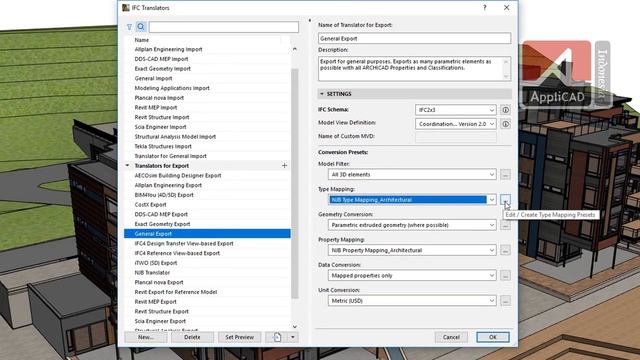
Task: Open the Property Mapping dropdown
Action: 412,250
